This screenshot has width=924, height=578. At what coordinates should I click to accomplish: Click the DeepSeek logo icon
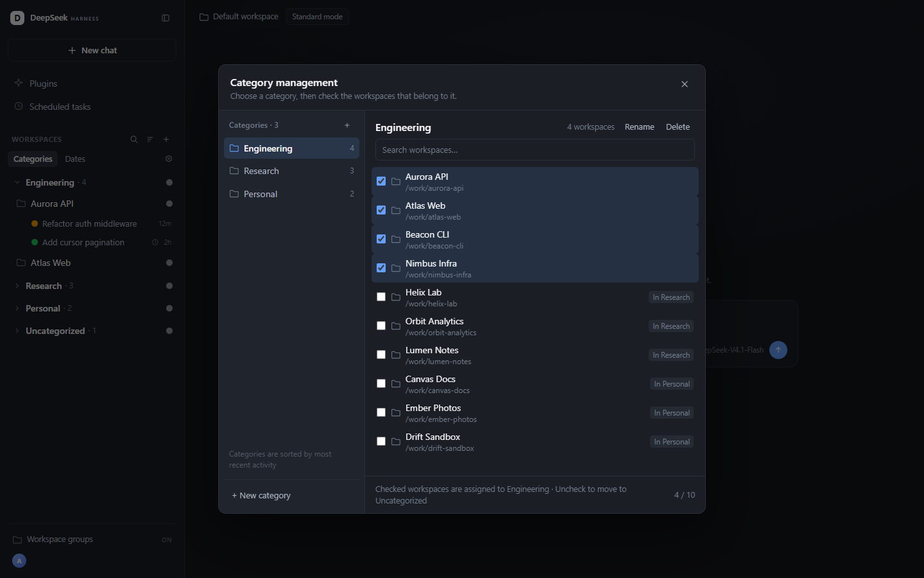point(17,18)
